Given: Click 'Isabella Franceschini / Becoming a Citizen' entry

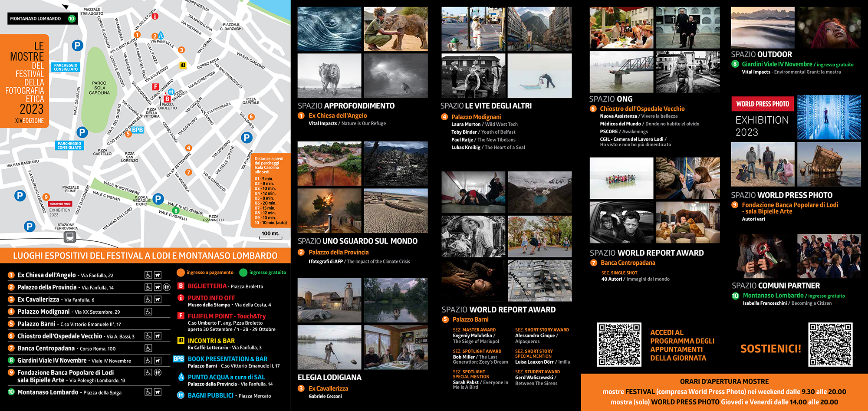Looking at the screenshot, I should tap(787, 303).
